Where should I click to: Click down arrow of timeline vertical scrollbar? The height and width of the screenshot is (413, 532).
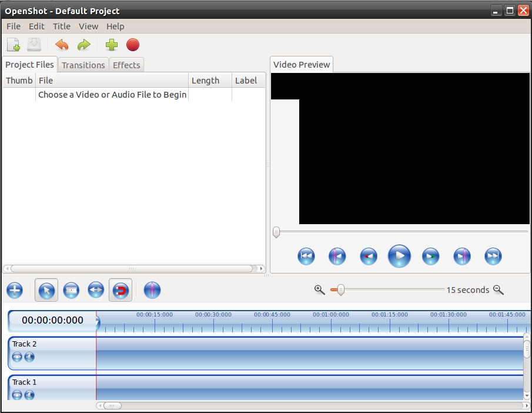tap(527, 396)
